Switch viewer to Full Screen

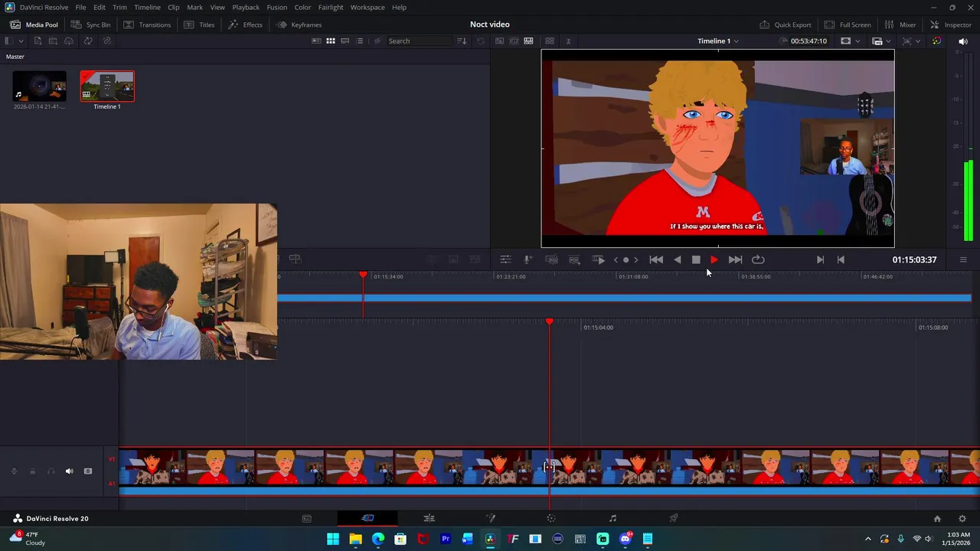[x=847, y=24]
